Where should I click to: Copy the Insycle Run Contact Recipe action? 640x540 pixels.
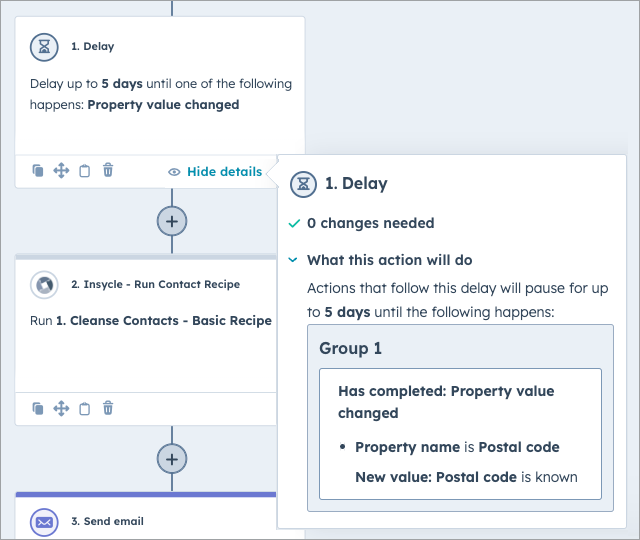(38, 408)
